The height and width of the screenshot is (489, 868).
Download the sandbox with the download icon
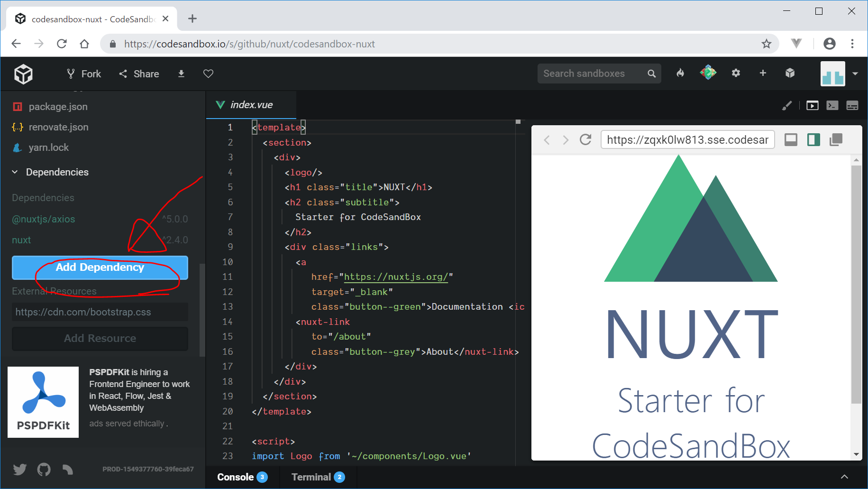click(181, 74)
